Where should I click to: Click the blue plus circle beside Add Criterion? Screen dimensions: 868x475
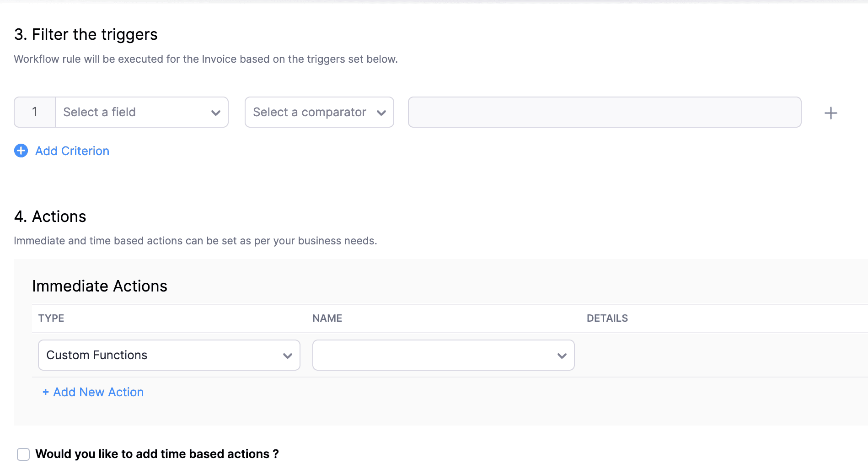[21, 151]
